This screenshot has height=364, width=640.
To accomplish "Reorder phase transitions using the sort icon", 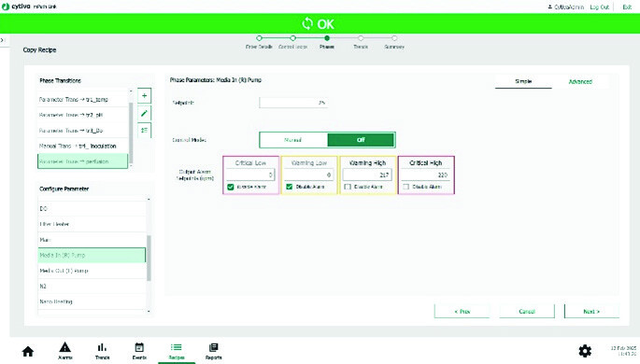I will point(144,131).
